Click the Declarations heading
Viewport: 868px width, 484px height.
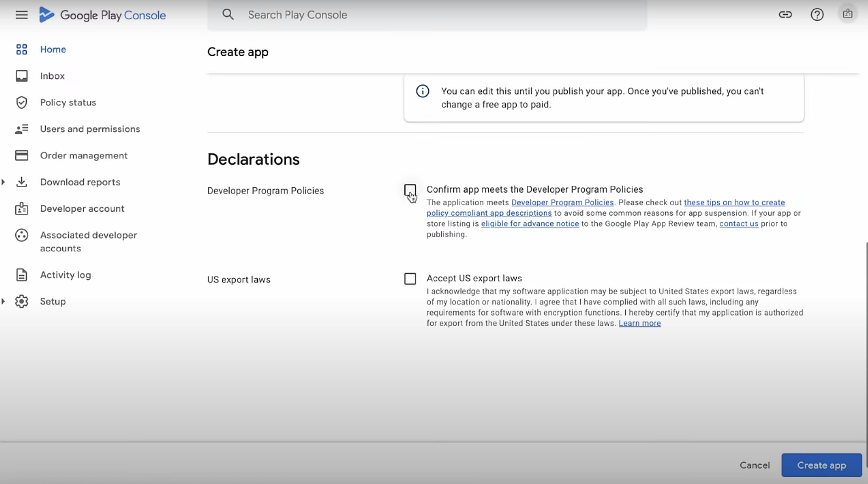click(253, 159)
